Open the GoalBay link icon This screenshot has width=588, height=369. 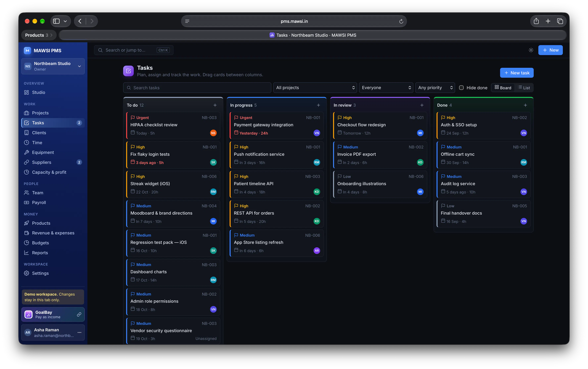79,314
